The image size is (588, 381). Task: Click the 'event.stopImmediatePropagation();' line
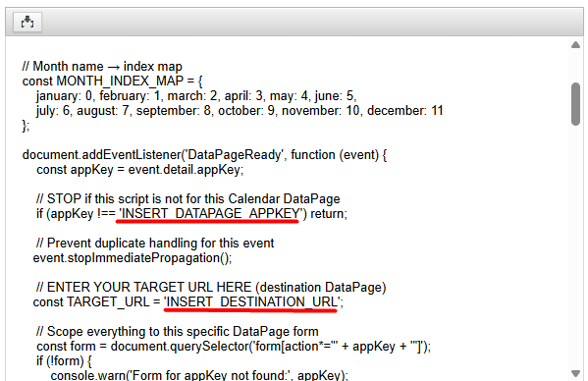click(x=133, y=258)
